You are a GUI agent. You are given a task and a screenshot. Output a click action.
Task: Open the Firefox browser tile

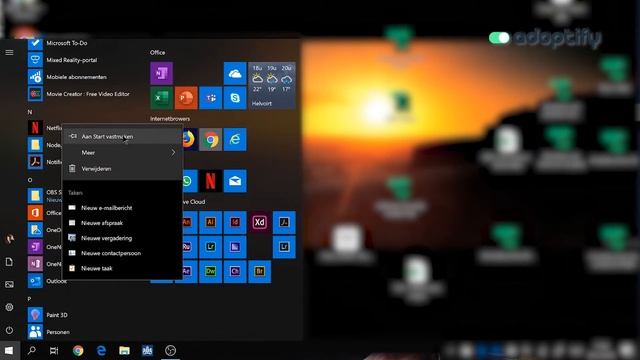point(189,140)
